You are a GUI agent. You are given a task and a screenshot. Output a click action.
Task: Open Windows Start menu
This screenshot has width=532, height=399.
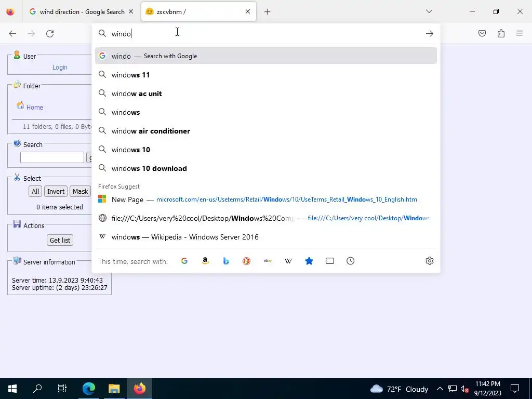click(x=12, y=389)
